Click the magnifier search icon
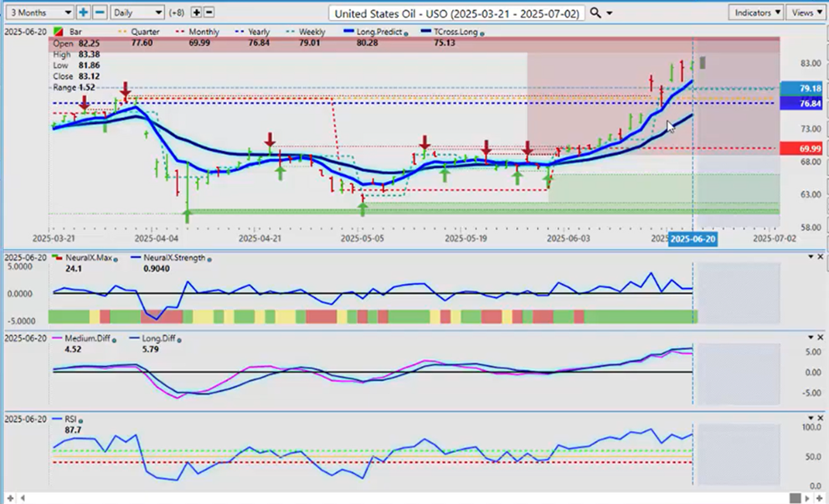Viewport: 829px width, 504px height. tap(595, 13)
